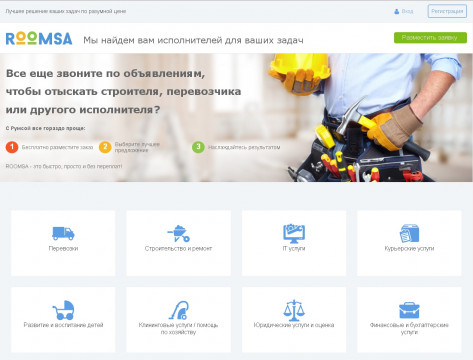
Task: Click the Строительство и ремонт wheelbarrow icon
Action: (178, 233)
